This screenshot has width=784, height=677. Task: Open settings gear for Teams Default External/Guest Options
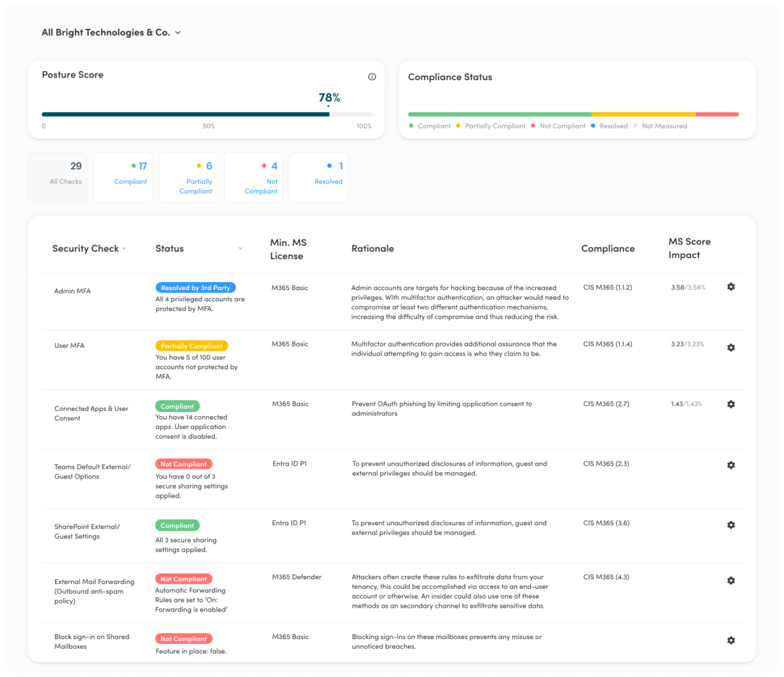(x=731, y=465)
